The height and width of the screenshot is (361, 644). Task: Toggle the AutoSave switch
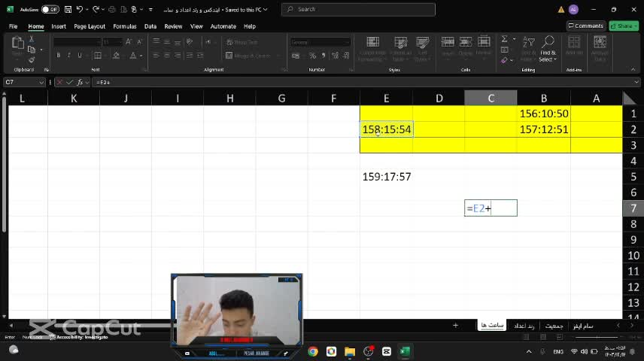pos(50,10)
